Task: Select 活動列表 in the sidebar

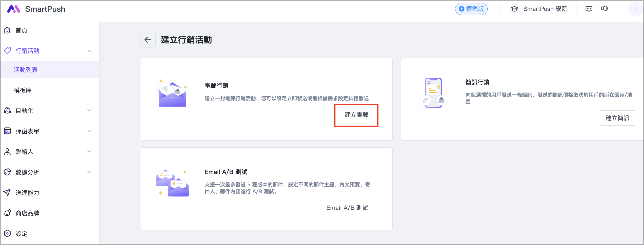Action: pos(26,70)
